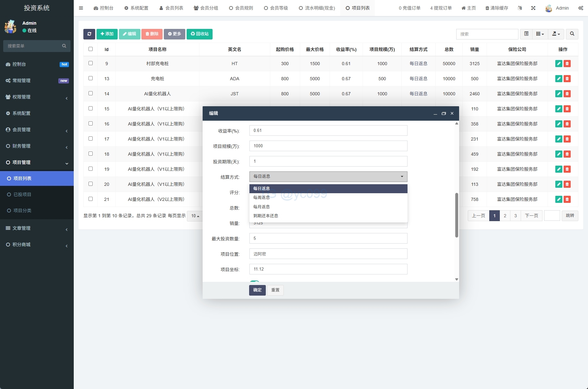Click the refresh icon button in toolbar
588x389 pixels.
tap(89, 34)
